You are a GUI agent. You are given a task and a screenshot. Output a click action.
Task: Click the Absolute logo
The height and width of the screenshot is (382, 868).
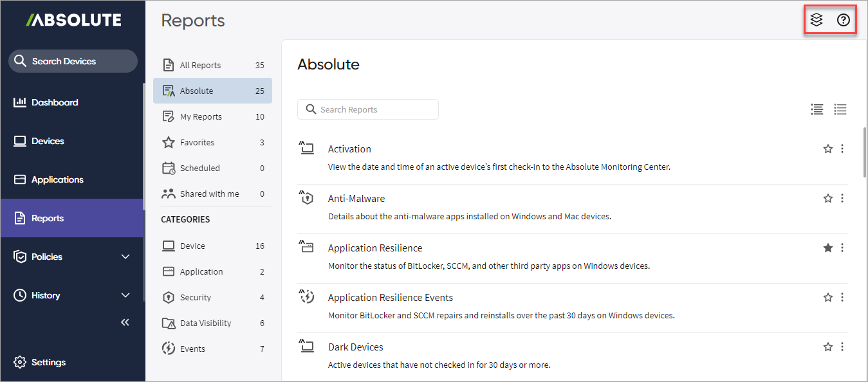[x=73, y=20]
